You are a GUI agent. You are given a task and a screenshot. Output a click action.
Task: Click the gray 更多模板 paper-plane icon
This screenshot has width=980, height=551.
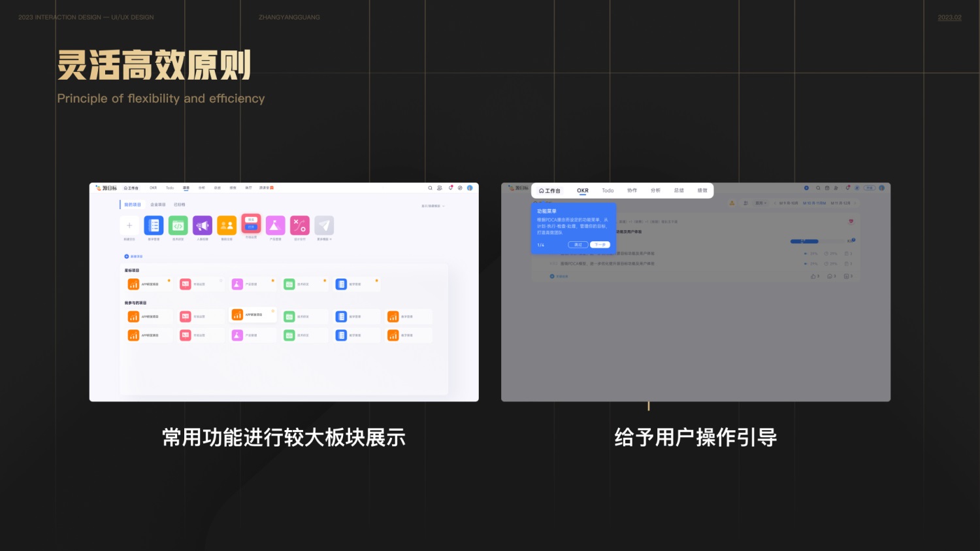(x=324, y=225)
